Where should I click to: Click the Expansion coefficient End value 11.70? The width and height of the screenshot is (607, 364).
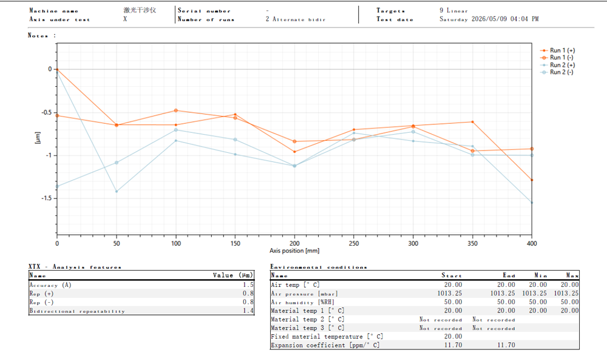(506, 345)
